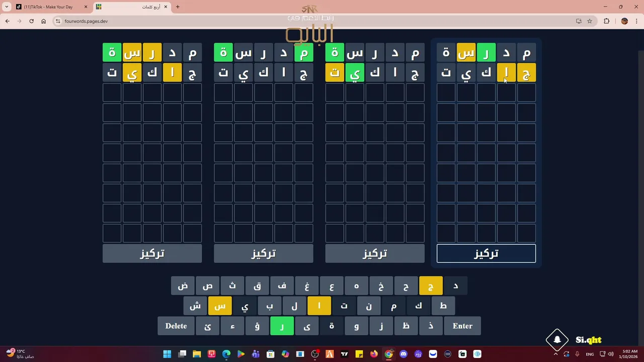Image resolution: width=644 pixels, height=362 pixels.
Task: Open Microsoft Store from the taskbar
Action: pyautogui.click(x=271, y=354)
